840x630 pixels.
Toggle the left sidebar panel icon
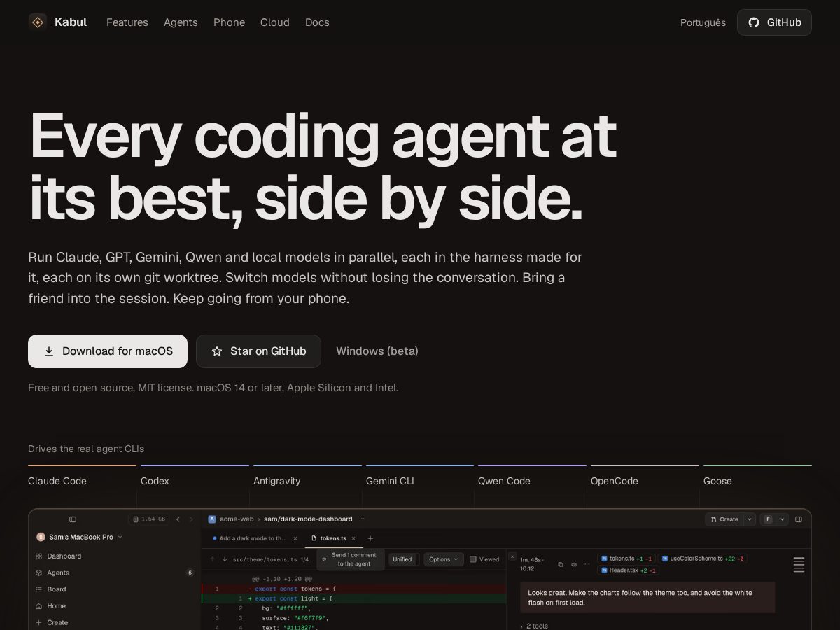point(73,519)
